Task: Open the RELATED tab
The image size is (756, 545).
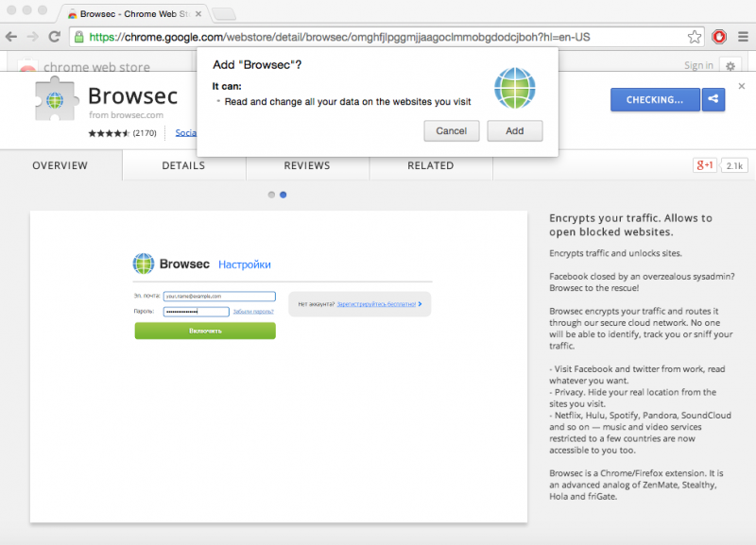Action: [431, 165]
